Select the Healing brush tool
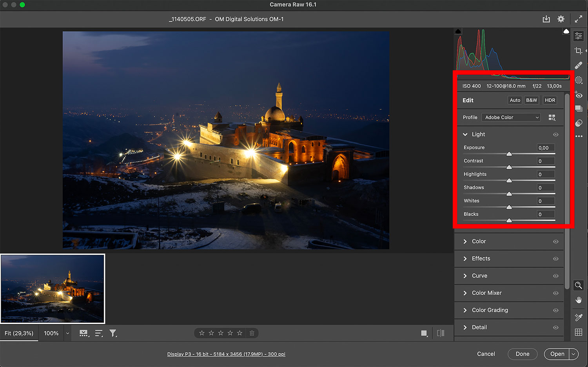This screenshot has width=588, height=367. (579, 65)
